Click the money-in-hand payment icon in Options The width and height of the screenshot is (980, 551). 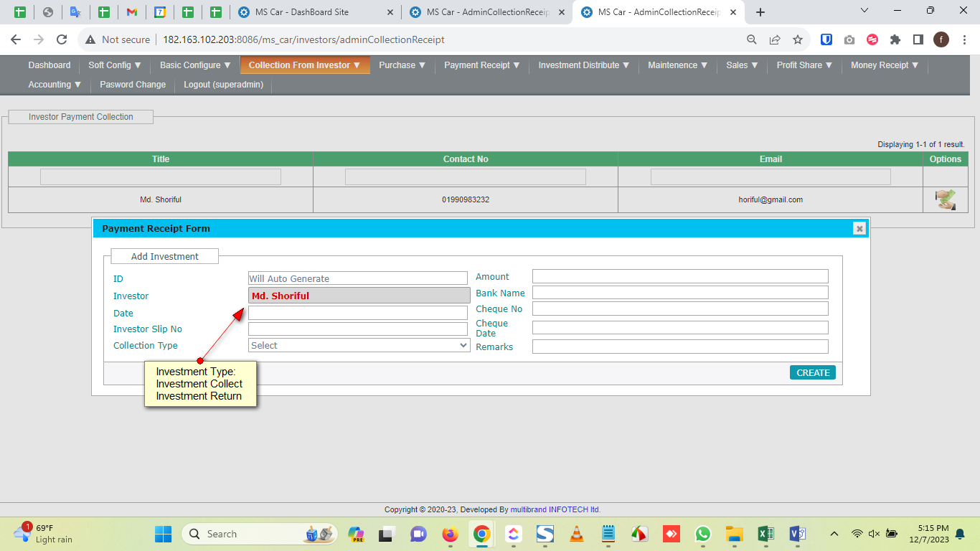click(945, 199)
